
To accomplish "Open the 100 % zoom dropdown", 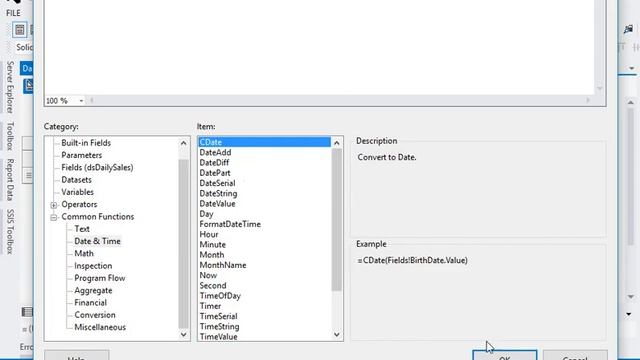I will 81,100.
